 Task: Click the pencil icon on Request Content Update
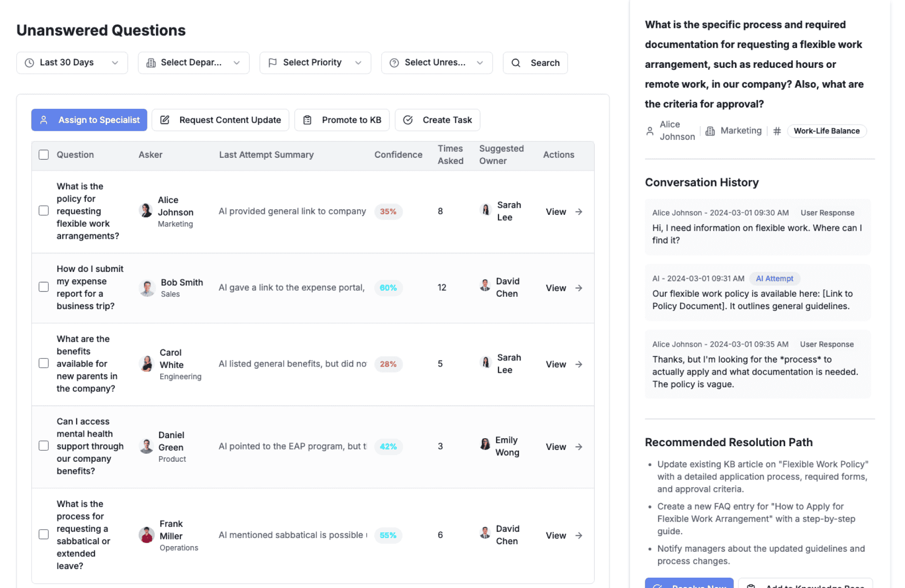165,120
